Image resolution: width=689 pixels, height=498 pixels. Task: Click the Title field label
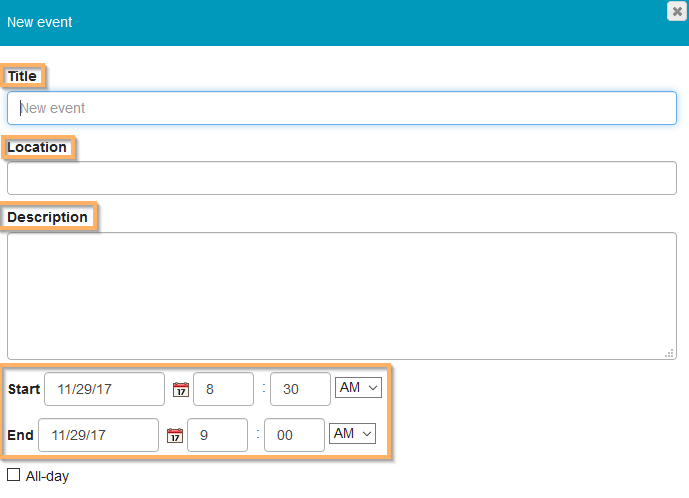[x=22, y=76]
